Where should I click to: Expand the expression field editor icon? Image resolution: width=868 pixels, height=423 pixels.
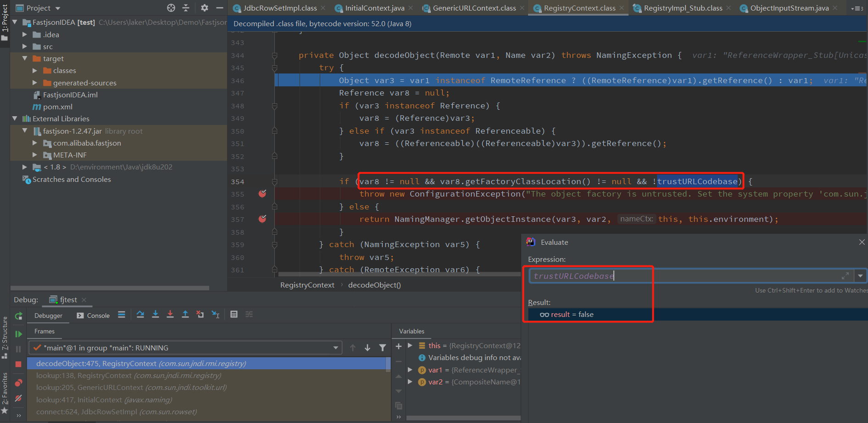pos(845,276)
